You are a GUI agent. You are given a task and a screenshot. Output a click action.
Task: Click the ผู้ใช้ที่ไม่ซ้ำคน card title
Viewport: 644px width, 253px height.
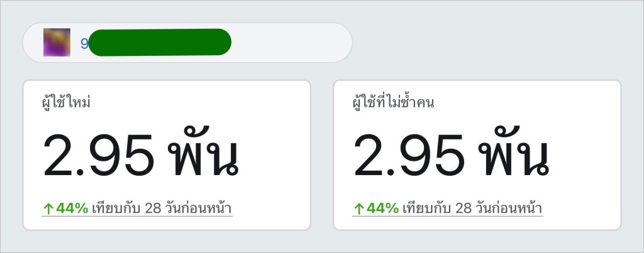coord(394,102)
